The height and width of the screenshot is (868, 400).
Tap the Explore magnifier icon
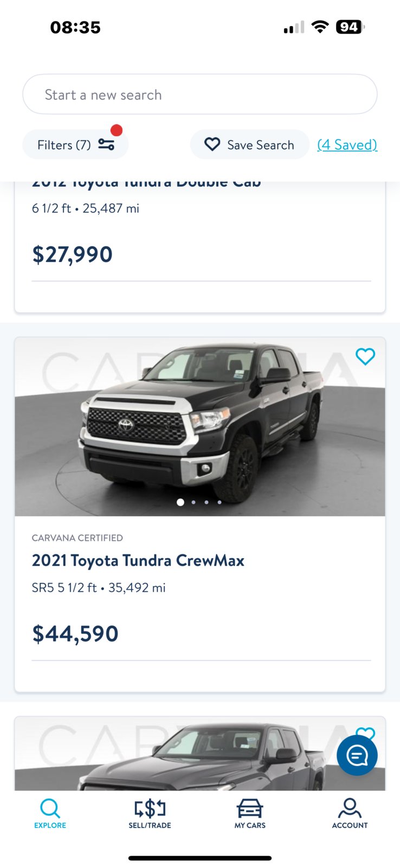coord(50,808)
